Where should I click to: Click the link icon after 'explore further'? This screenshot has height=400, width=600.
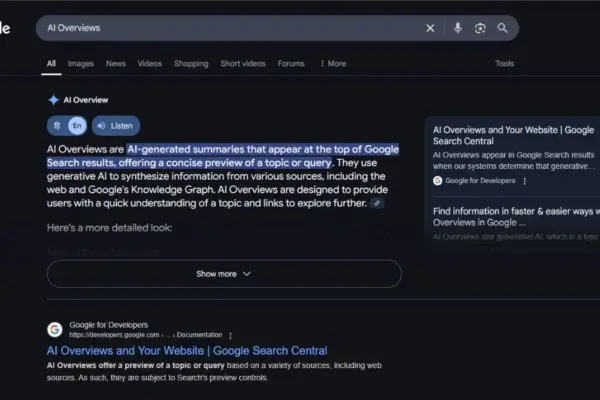click(x=377, y=203)
